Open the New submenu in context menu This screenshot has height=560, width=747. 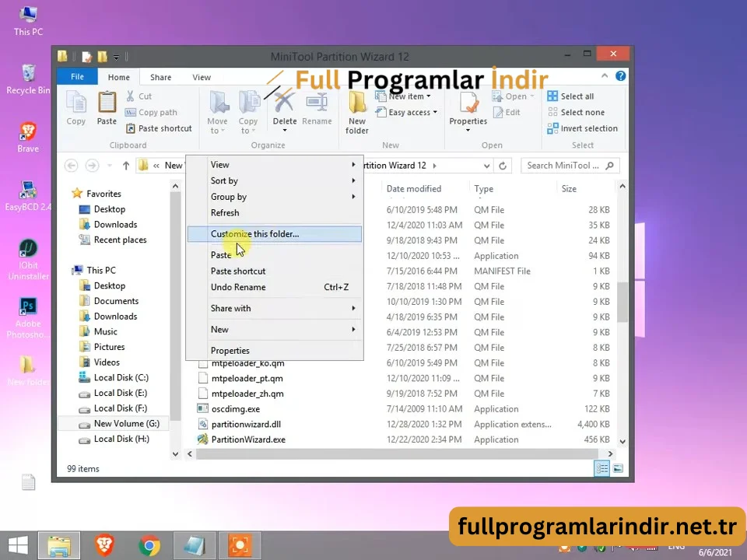pyautogui.click(x=275, y=330)
